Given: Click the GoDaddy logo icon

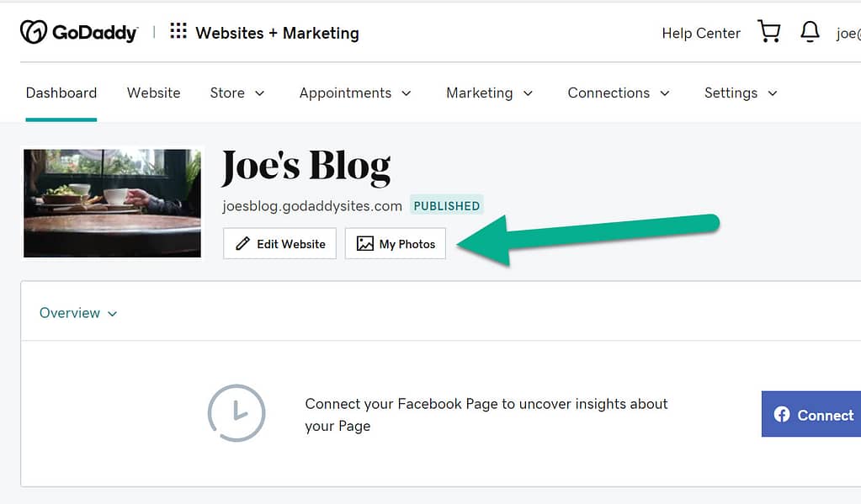Looking at the screenshot, I should pyautogui.click(x=33, y=32).
